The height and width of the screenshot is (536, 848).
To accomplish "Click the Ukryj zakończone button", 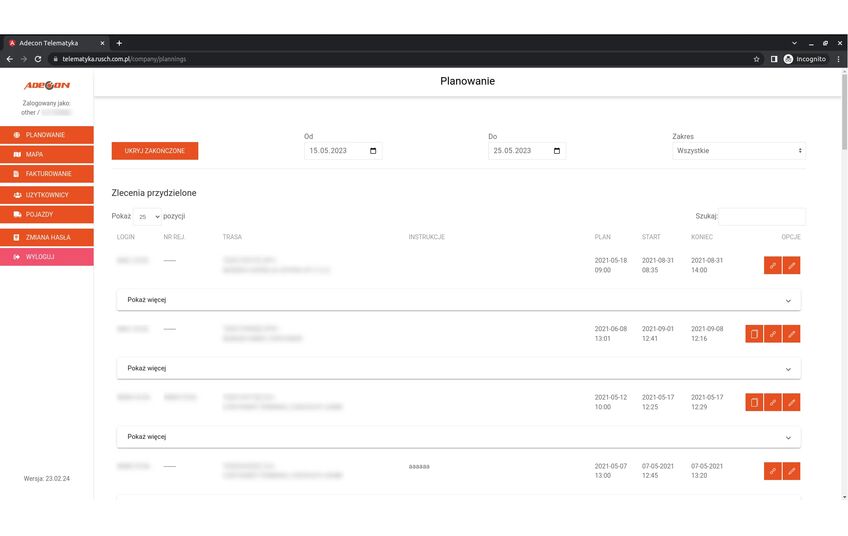I will point(155,151).
